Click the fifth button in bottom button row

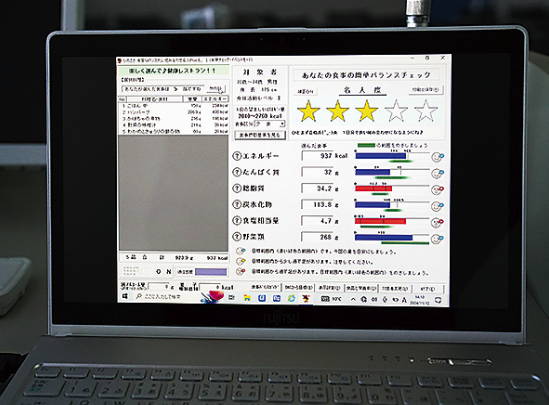(394, 289)
